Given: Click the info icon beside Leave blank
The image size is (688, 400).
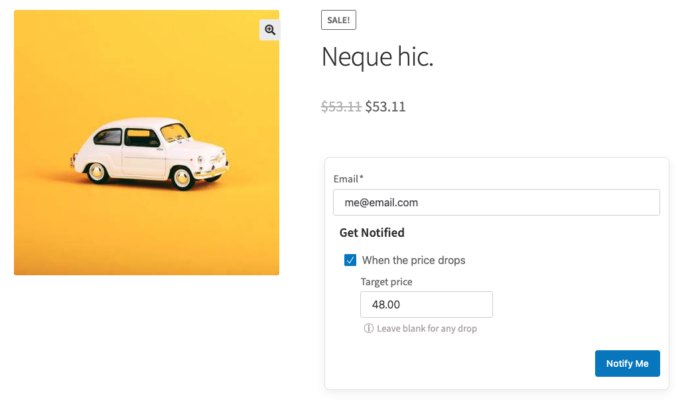Looking at the screenshot, I should [369, 328].
